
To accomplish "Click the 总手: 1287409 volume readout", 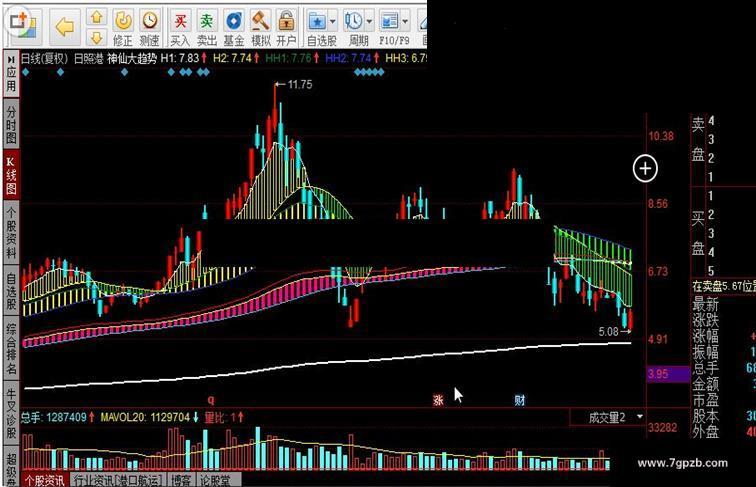I will pyautogui.click(x=54, y=417).
